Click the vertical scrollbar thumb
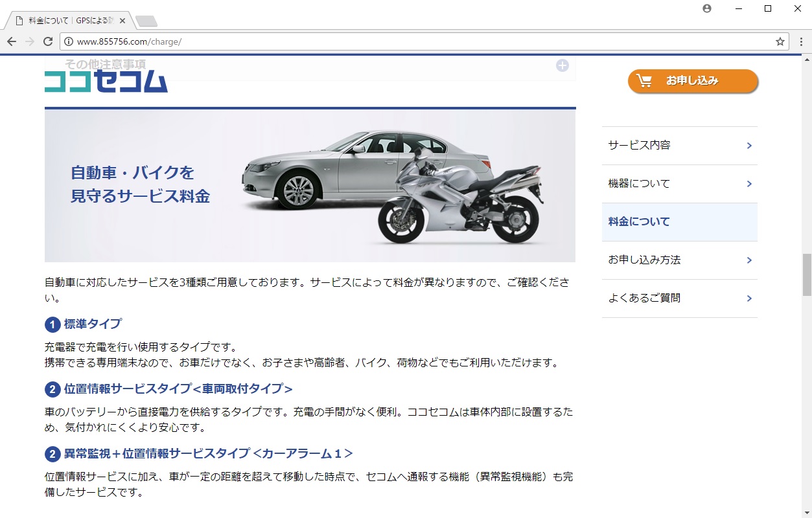812x518 pixels. [x=807, y=275]
